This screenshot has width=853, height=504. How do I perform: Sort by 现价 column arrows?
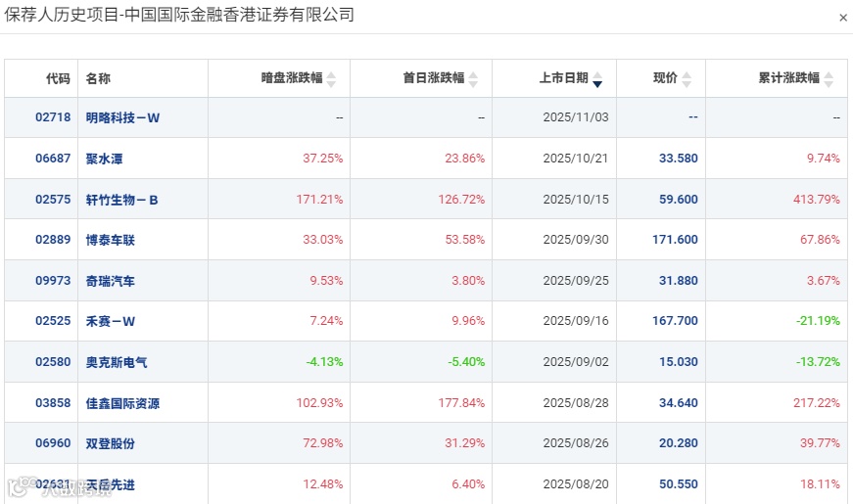(687, 79)
